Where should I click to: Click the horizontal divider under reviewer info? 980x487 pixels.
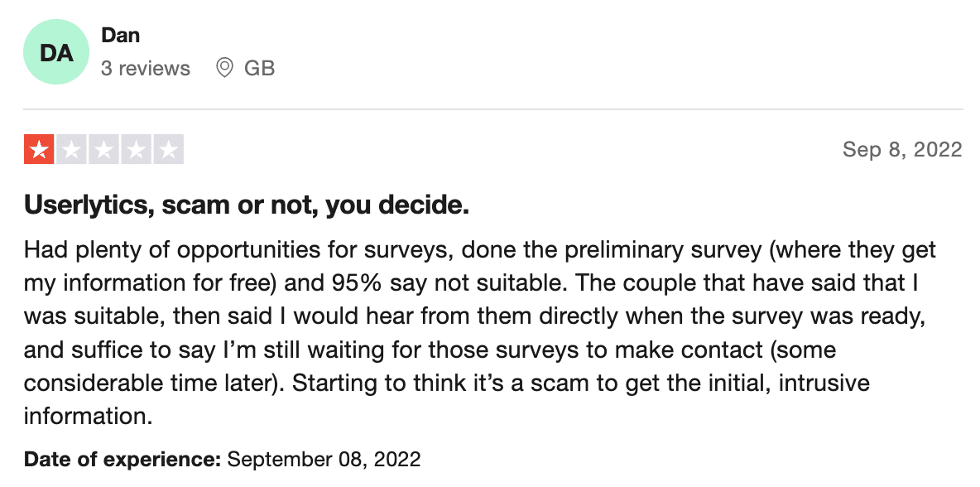point(493,109)
